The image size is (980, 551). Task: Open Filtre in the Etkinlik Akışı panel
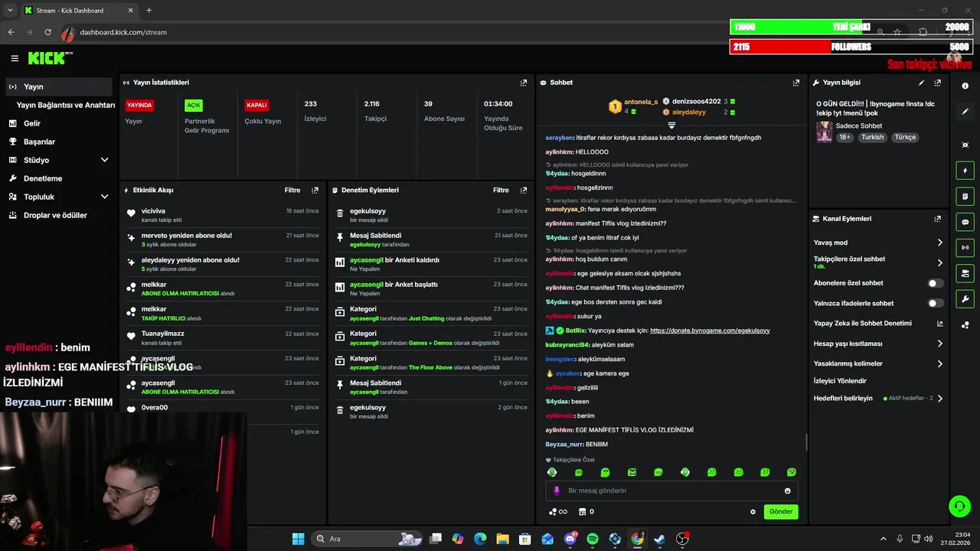tap(292, 190)
